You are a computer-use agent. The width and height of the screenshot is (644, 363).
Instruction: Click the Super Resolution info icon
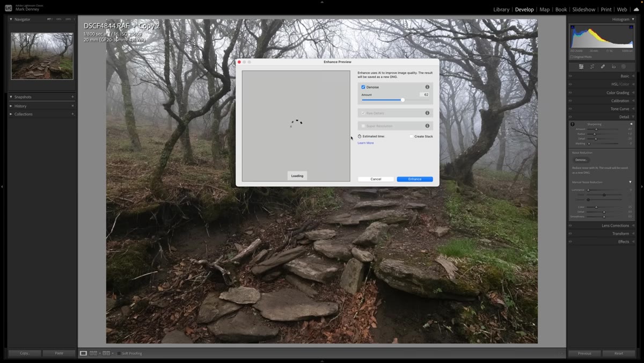427,126
